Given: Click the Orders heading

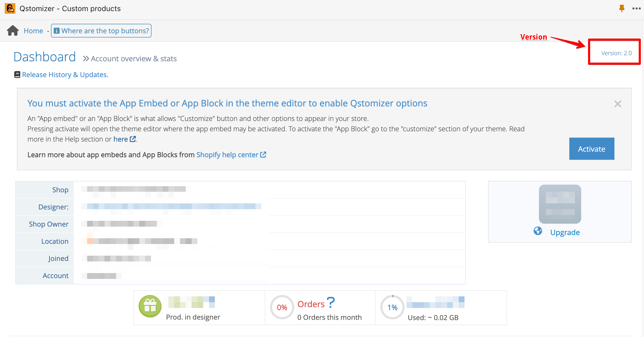Looking at the screenshot, I should coord(311,304).
